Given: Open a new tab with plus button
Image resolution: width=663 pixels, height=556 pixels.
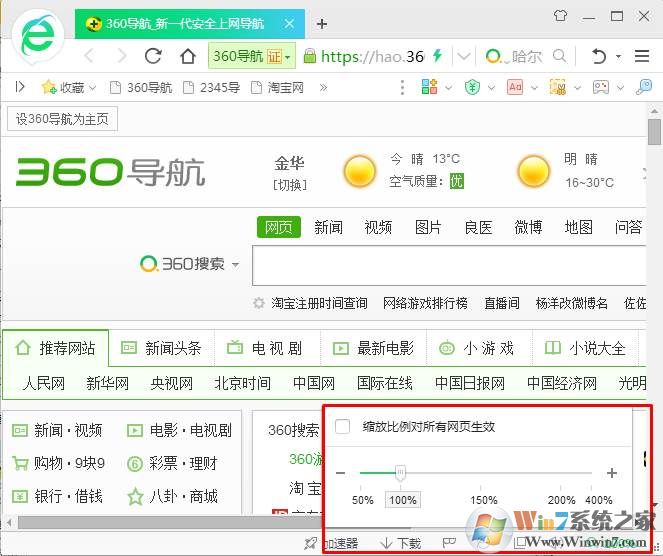Looking at the screenshot, I should [322, 24].
